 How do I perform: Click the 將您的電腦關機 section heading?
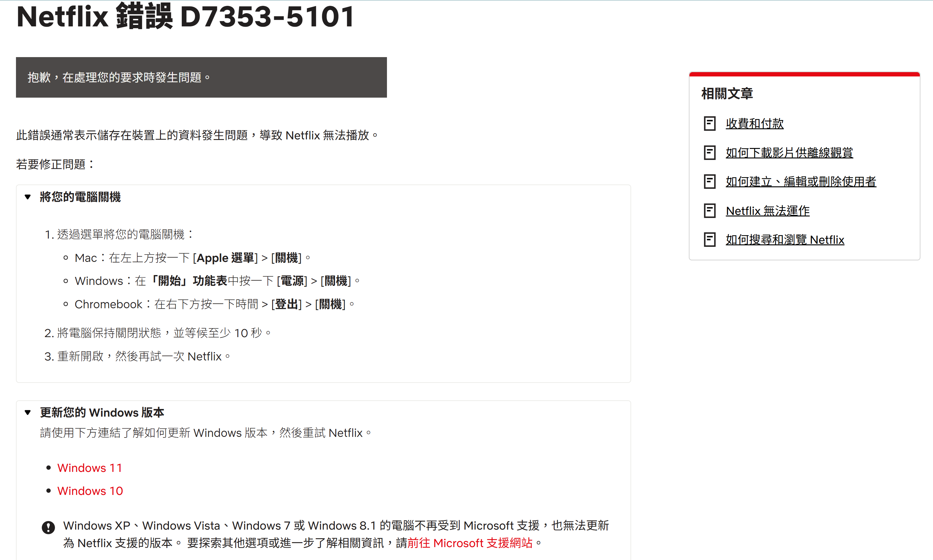pyautogui.click(x=80, y=196)
